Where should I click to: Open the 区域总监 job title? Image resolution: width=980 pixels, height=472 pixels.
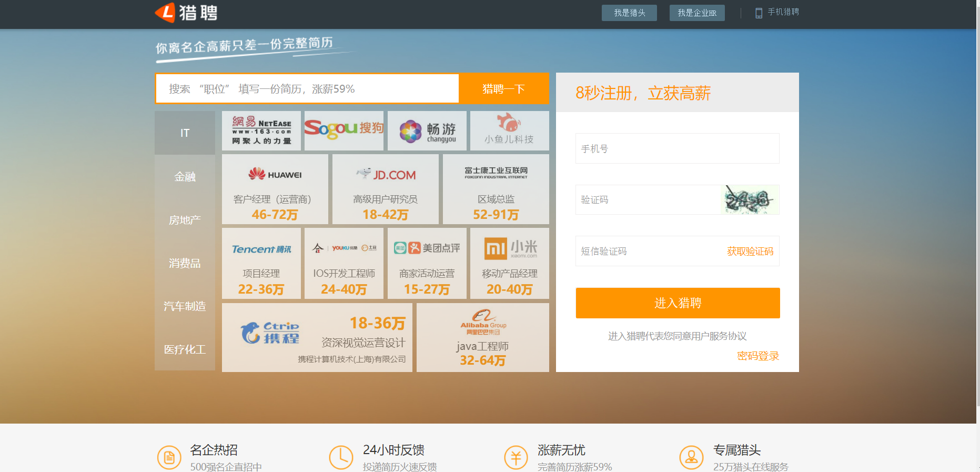point(496,199)
